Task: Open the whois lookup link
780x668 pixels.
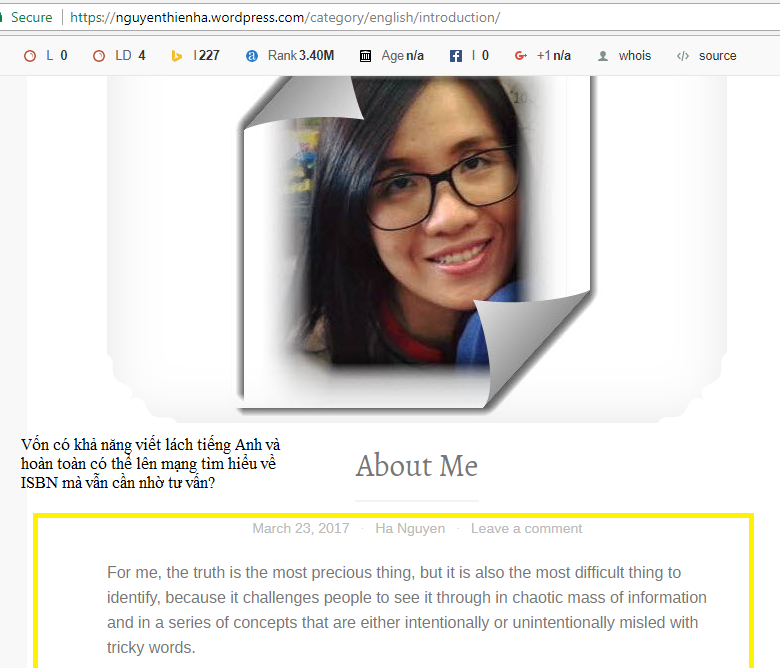Action: [635, 56]
